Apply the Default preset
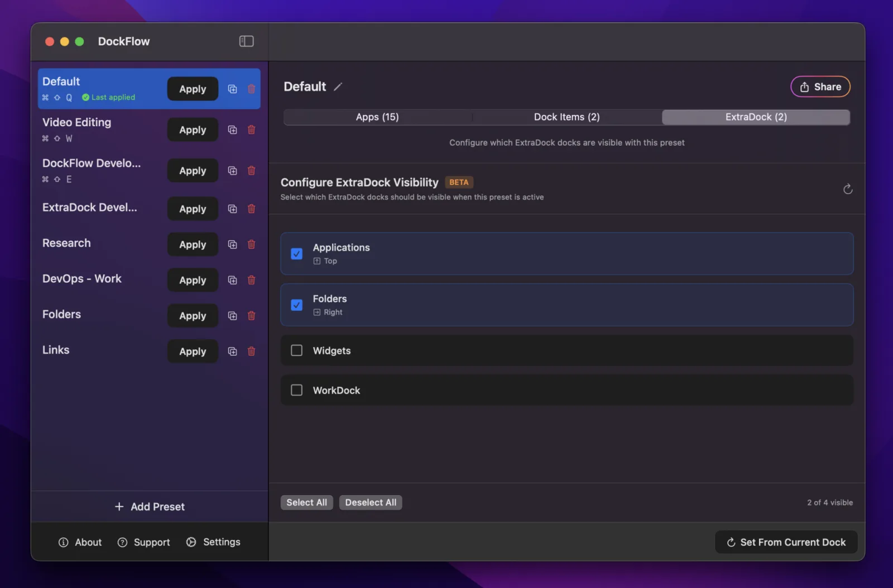 click(x=193, y=89)
